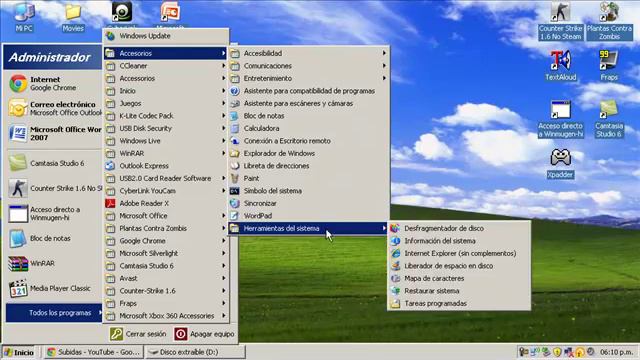This screenshot has width=640, height=360.
Task: Click Todos los programas
Action: pos(54,313)
